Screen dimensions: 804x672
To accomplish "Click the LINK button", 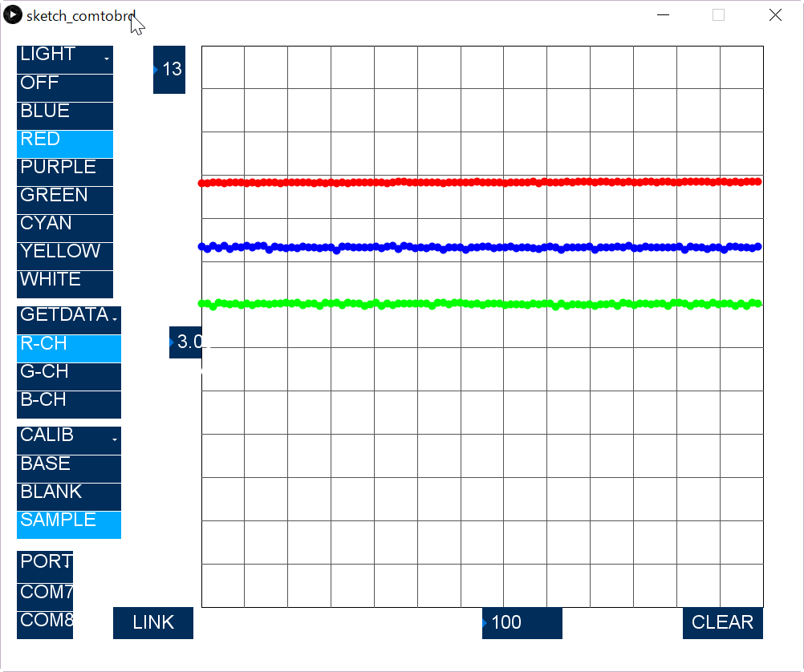I will [x=152, y=623].
